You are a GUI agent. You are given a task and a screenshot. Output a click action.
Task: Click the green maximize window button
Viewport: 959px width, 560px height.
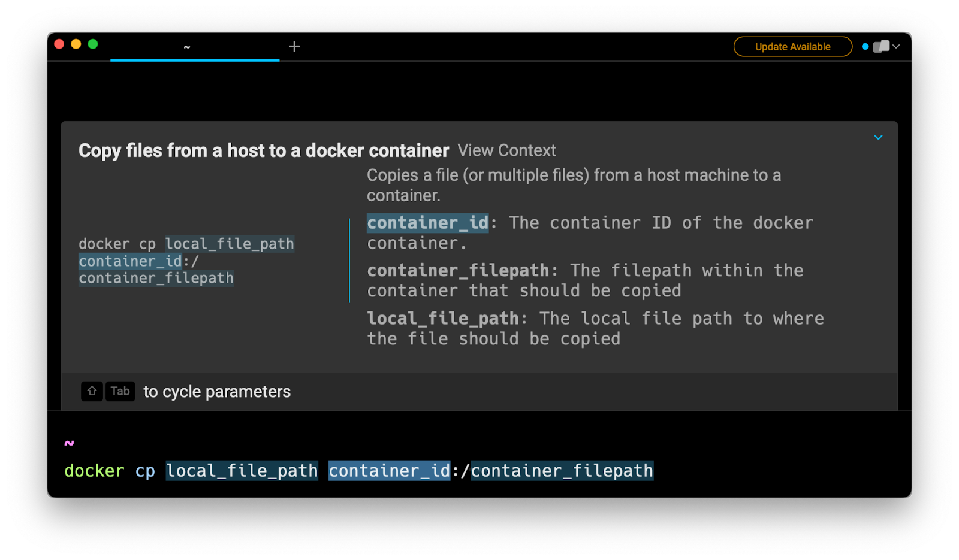click(x=93, y=44)
